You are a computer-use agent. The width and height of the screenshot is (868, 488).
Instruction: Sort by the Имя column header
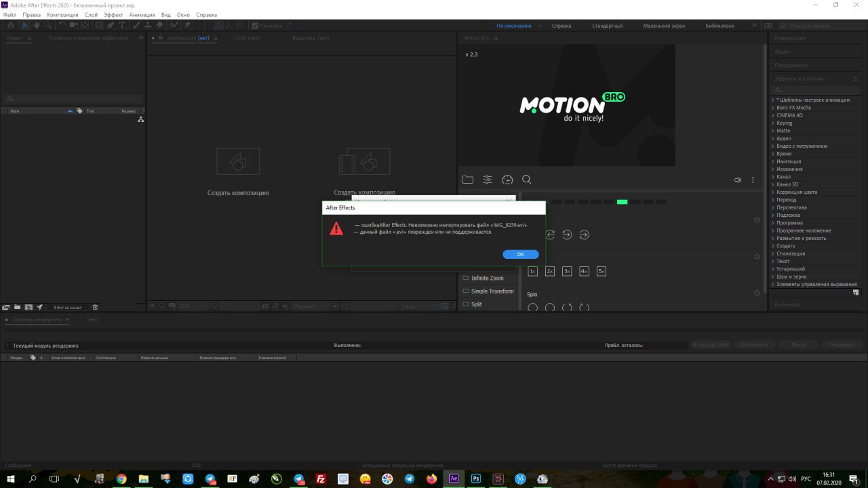pos(16,110)
